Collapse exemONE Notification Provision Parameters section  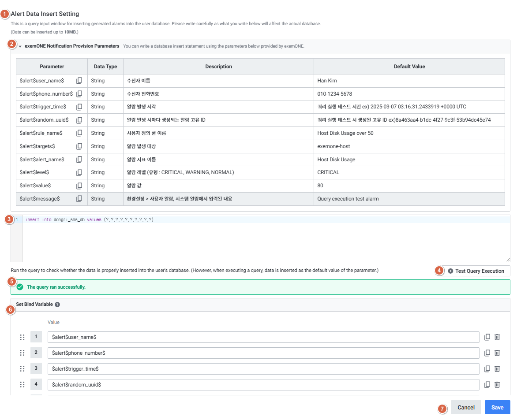click(x=20, y=46)
